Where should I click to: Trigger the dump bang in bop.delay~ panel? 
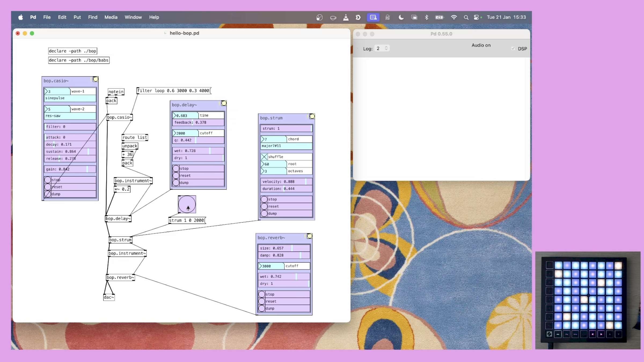coord(176,183)
